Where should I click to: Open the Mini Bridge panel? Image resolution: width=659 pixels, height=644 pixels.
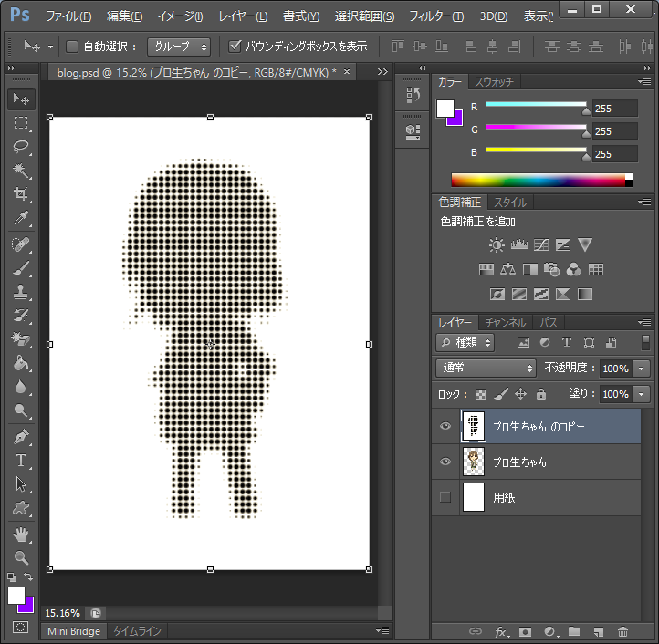tap(74, 631)
